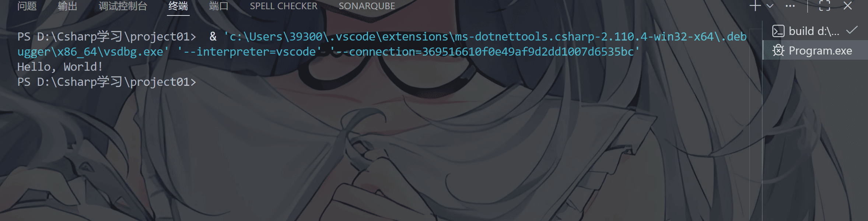The image size is (868, 221).
Task: Switch to the SPELL CHECKER tab
Action: pyautogui.click(x=284, y=6)
